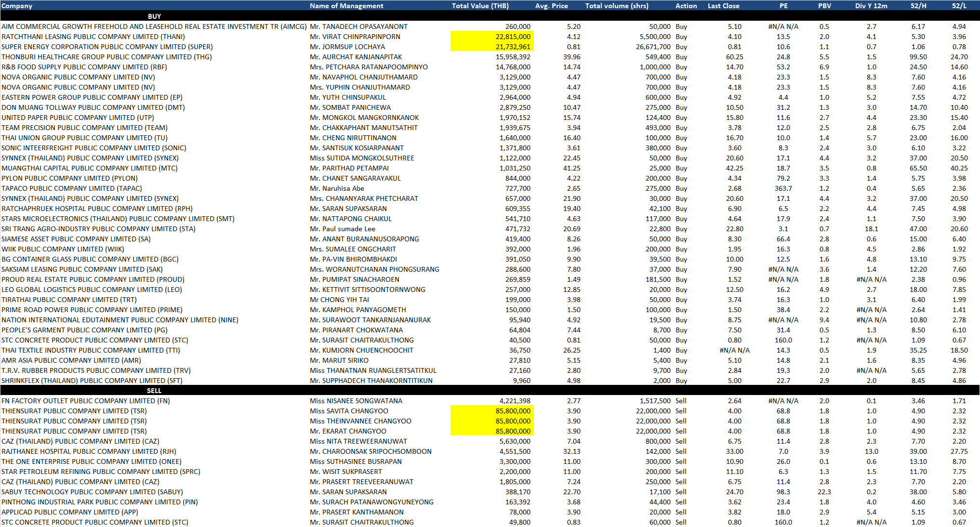The width and height of the screenshot is (980, 527).
Task: Click PE value 363.7 for TAPACO
Action: tap(783, 188)
